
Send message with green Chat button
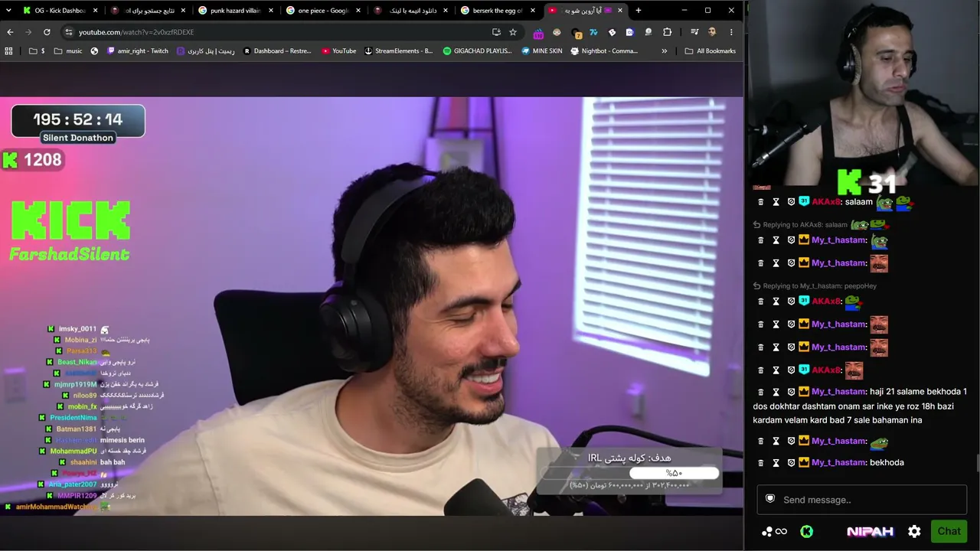(x=949, y=532)
